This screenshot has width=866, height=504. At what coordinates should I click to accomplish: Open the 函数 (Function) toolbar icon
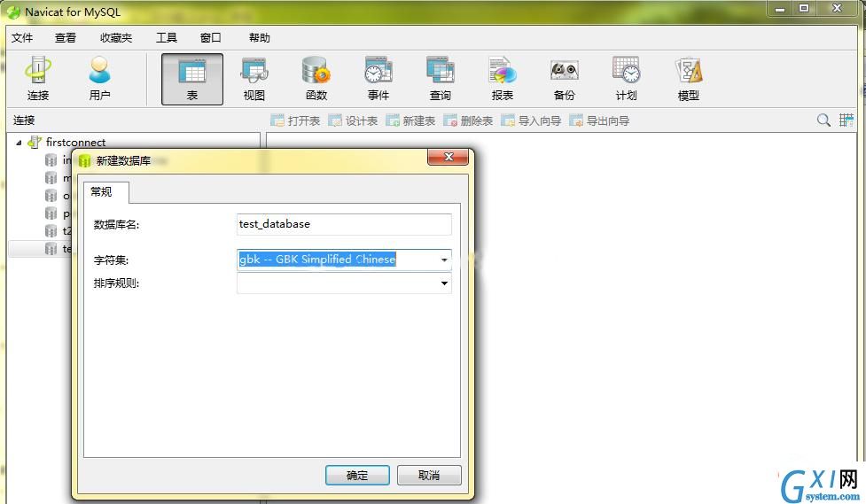pyautogui.click(x=316, y=79)
